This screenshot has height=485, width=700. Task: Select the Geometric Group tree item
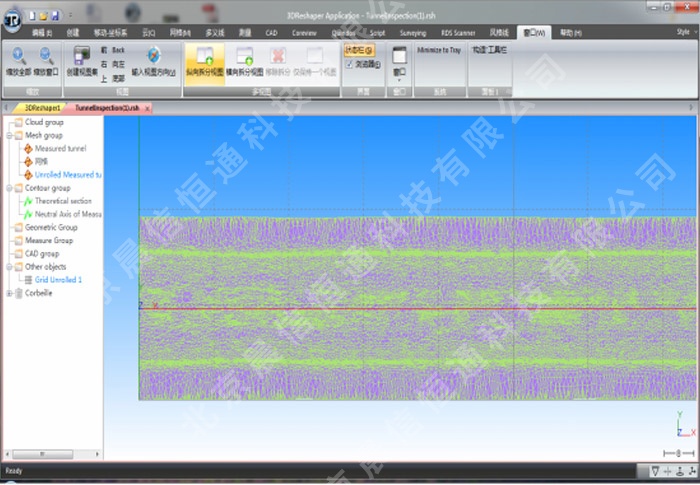pyautogui.click(x=51, y=227)
